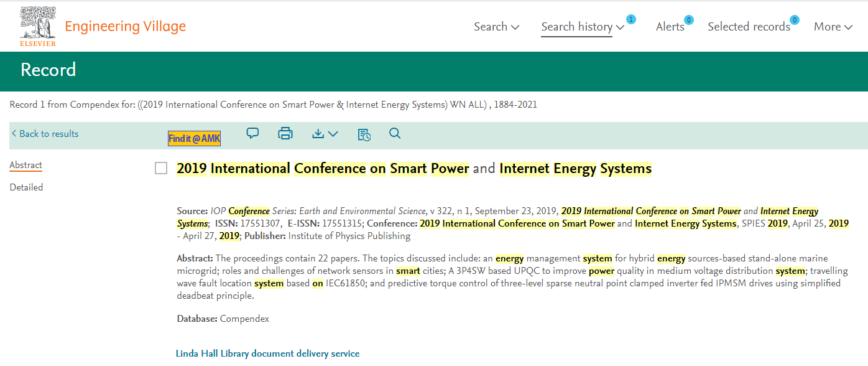
Task: Open the Selected records page
Action: [x=748, y=27]
